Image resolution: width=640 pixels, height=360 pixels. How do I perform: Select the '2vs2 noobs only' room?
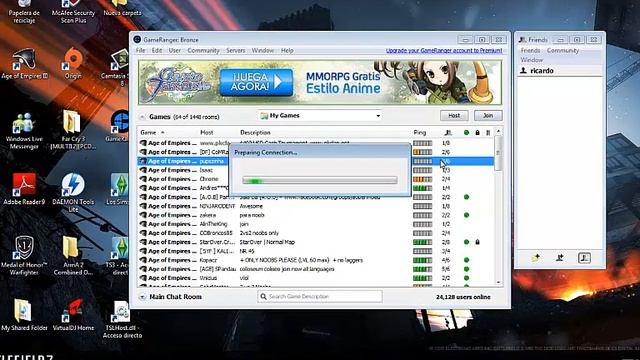point(316,233)
